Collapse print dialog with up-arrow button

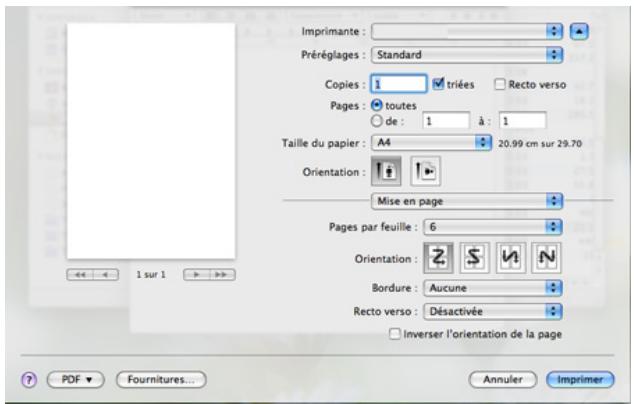tap(579, 32)
